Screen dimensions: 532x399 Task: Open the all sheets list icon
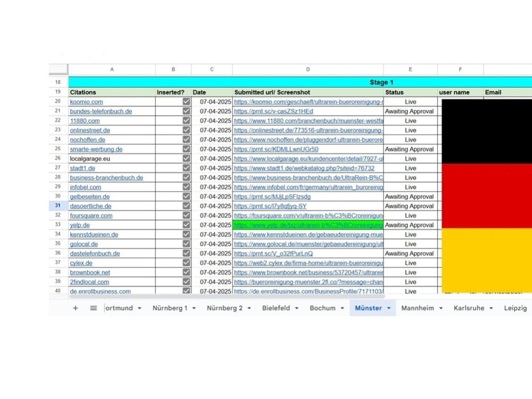(x=93, y=308)
